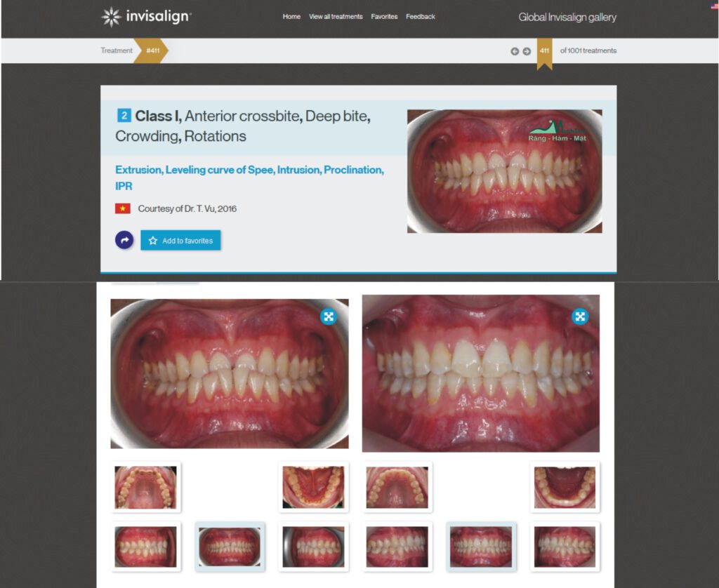Image resolution: width=719 pixels, height=588 pixels.
Task: Expand the right after-treatment photo fullscreen
Action: (579, 316)
